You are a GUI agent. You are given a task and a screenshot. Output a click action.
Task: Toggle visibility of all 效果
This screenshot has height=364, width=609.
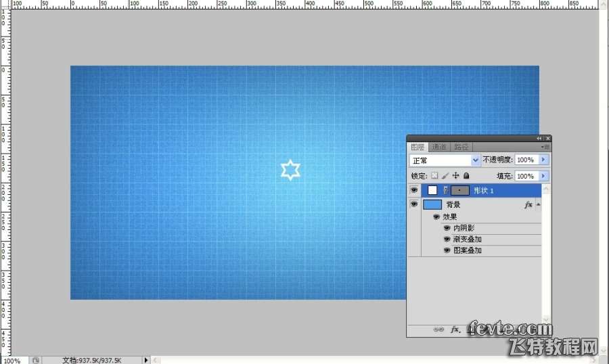pyautogui.click(x=436, y=217)
